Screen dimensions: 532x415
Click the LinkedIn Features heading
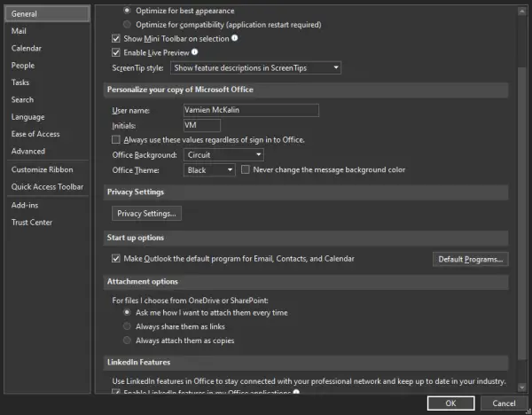[x=139, y=362]
